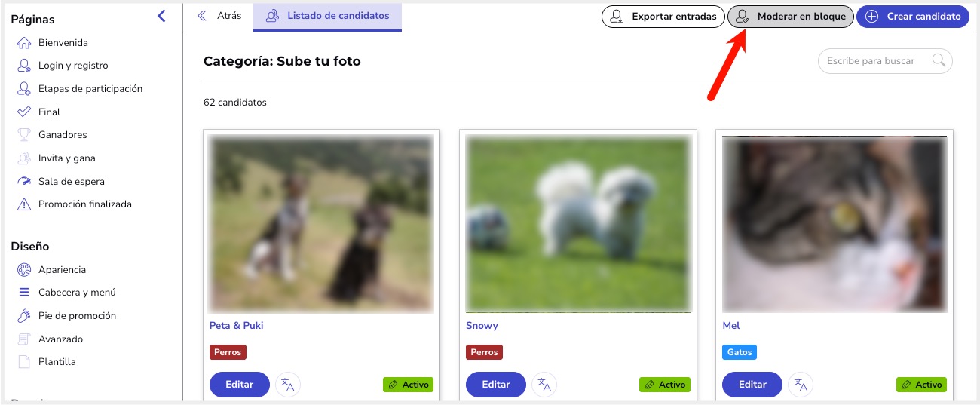
Task: Click the Mel candidate name
Action: pos(731,326)
